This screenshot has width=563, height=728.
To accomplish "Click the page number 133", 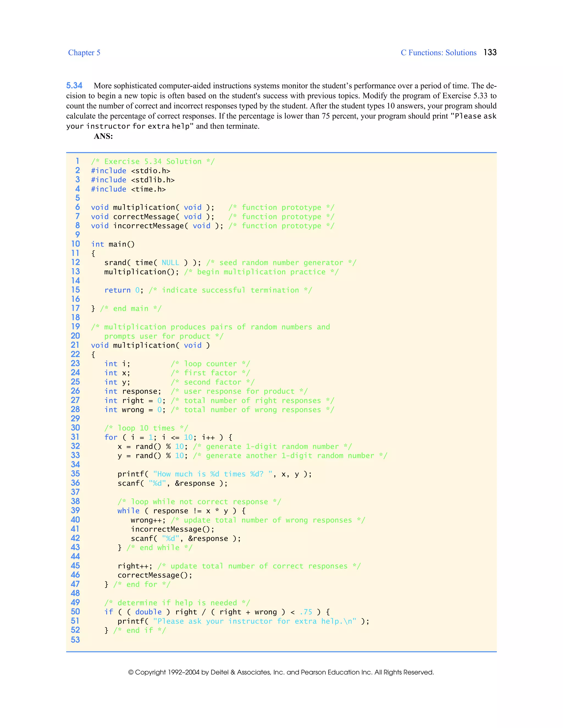I will pyautogui.click(x=490, y=52).
